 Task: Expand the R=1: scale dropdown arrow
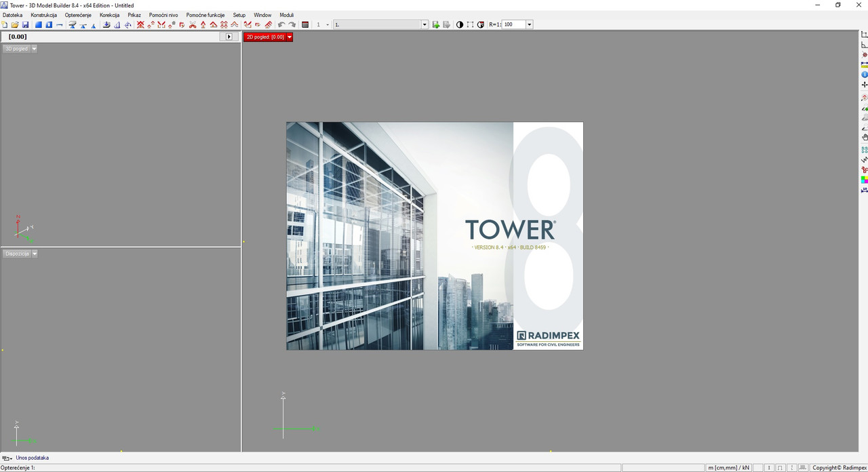coord(529,24)
